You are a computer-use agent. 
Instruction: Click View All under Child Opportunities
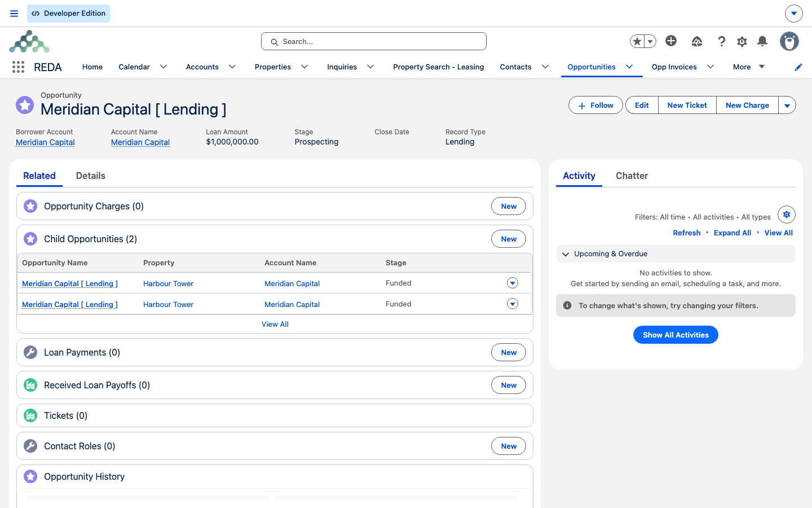[275, 324]
